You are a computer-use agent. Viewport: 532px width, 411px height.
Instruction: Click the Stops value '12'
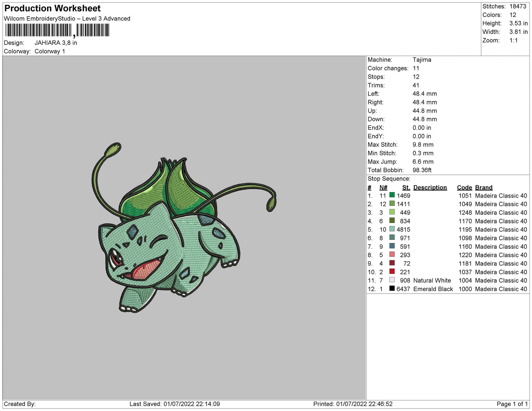[x=416, y=77]
